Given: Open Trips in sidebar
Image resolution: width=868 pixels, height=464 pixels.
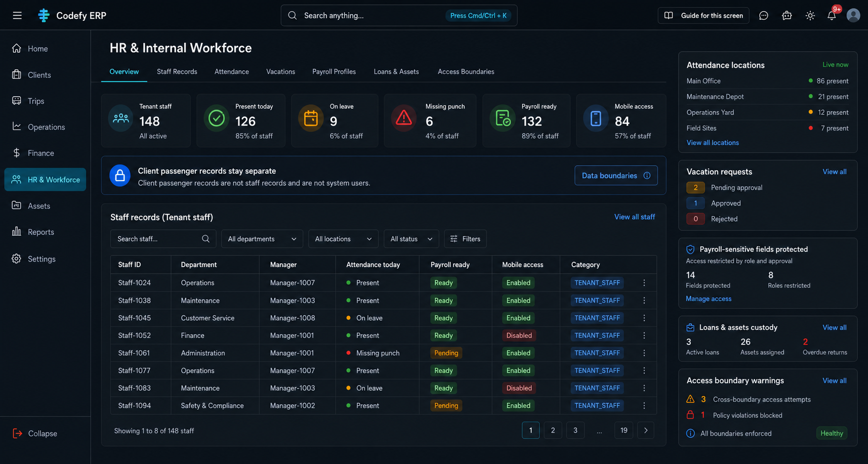Looking at the screenshot, I should click(x=45, y=101).
